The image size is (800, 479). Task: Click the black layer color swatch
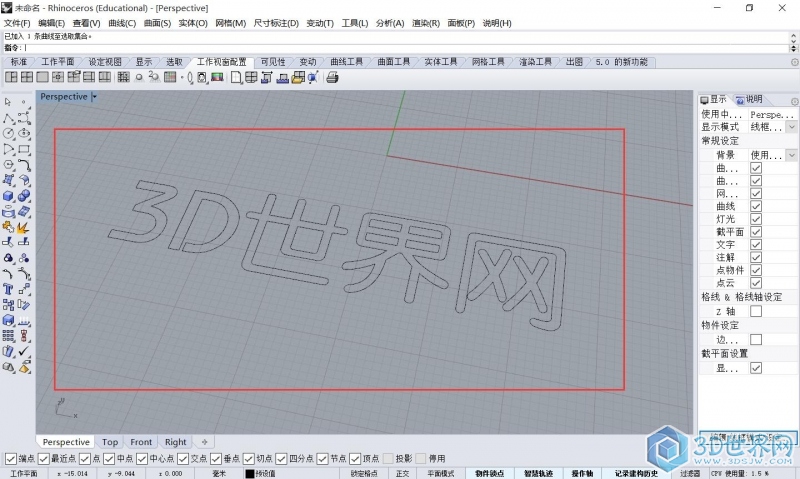click(x=249, y=473)
